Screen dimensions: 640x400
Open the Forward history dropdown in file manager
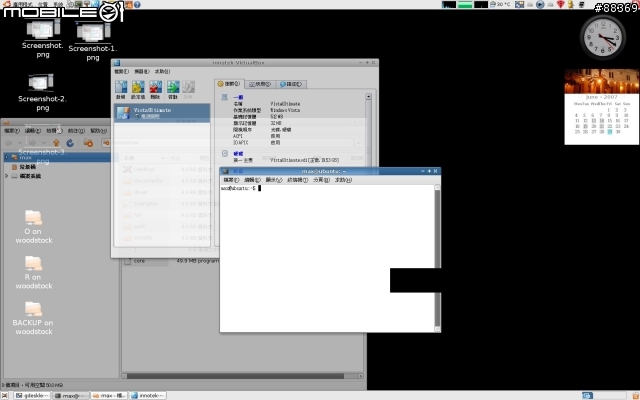(44, 143)
